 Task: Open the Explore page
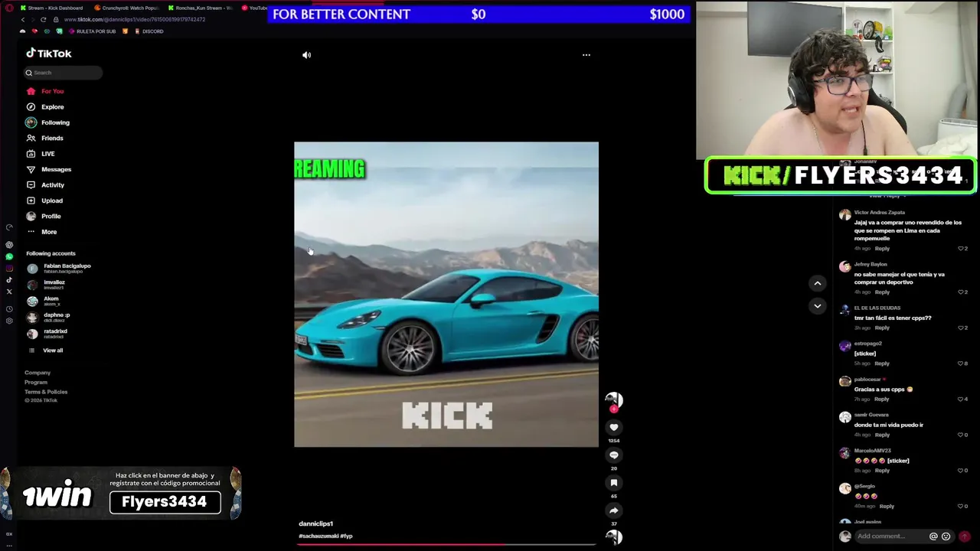pos(46,107)
